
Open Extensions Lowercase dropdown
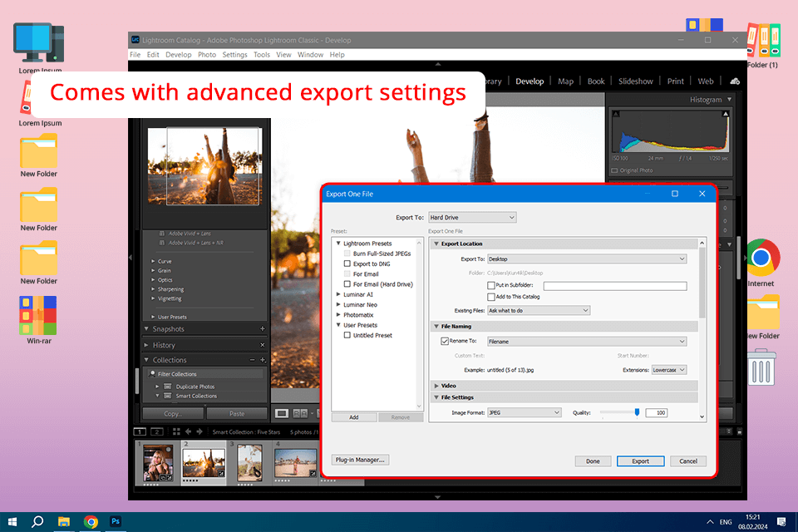click(x=668, y=370)
